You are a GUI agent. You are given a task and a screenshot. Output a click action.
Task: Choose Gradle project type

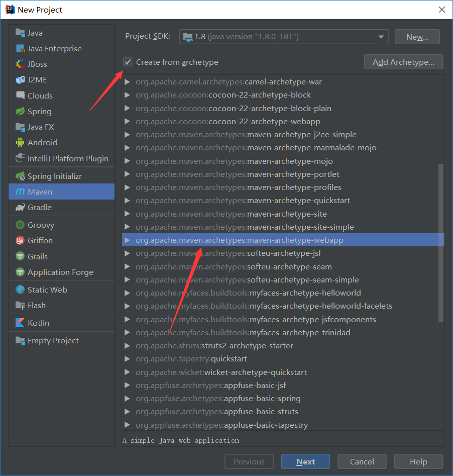coord(62,208)
